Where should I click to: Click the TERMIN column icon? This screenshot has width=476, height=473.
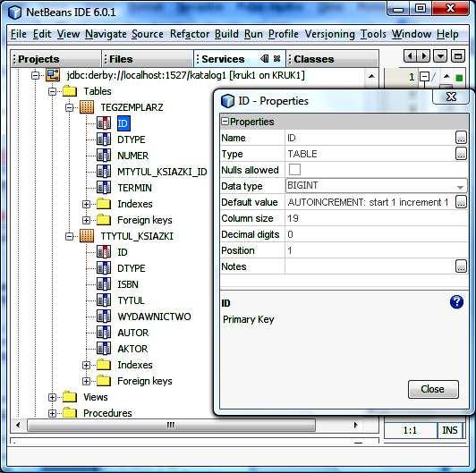point(104,188)
